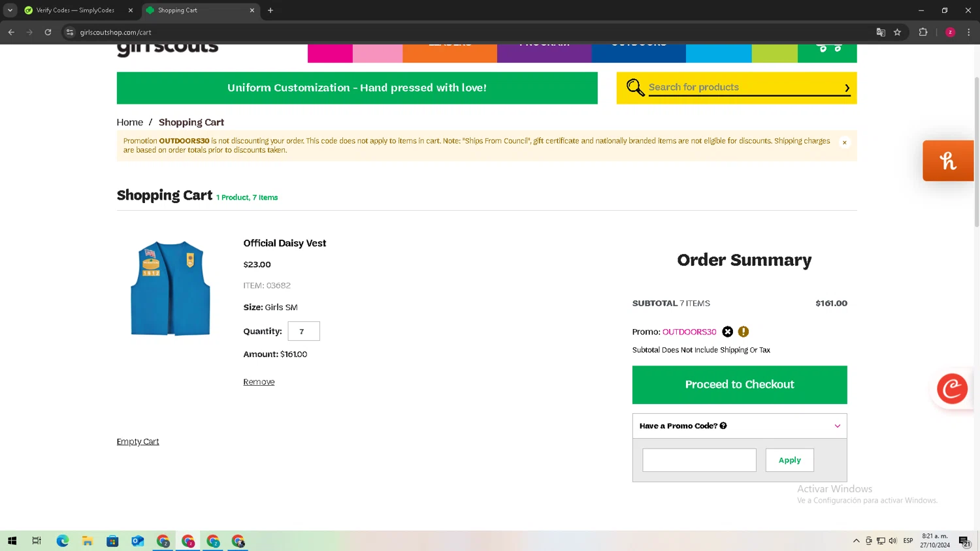Open the Windows Start menu

click(x=11, y=541)
